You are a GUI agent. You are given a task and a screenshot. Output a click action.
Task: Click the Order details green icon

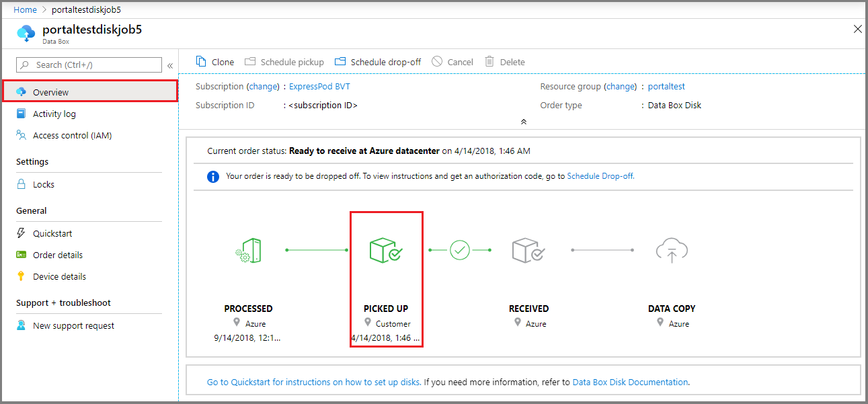point(21,255)
